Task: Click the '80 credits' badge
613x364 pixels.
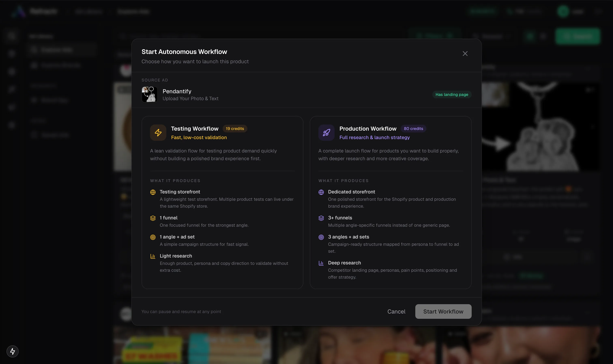Action: click(413, 129)
